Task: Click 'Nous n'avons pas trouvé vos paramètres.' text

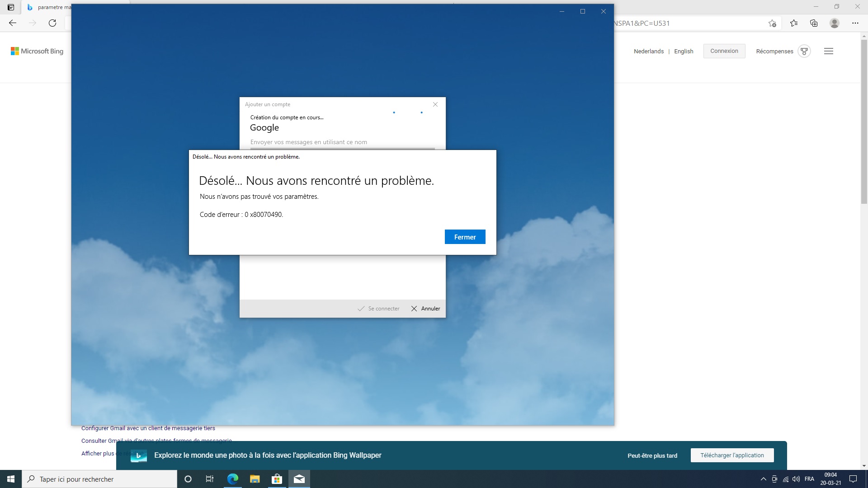Action: (x=259, y=197)
